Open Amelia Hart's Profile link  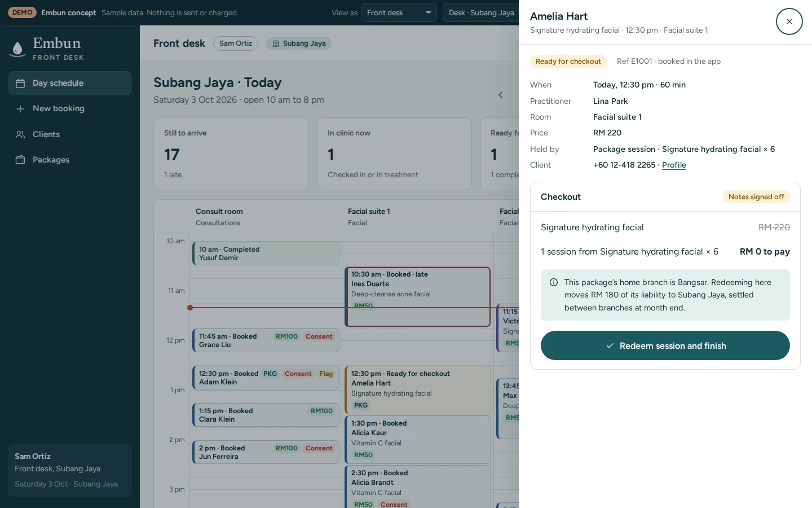click(674, 165)
